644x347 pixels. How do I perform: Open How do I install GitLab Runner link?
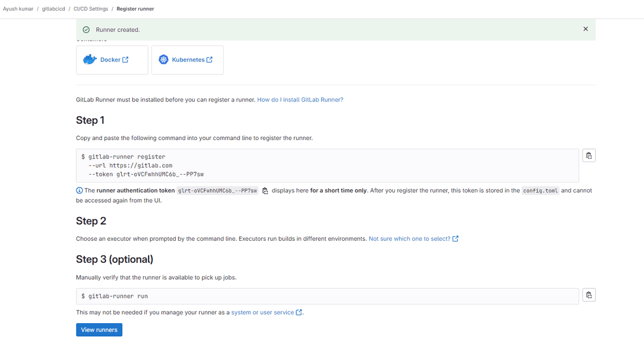coord(300,100)
